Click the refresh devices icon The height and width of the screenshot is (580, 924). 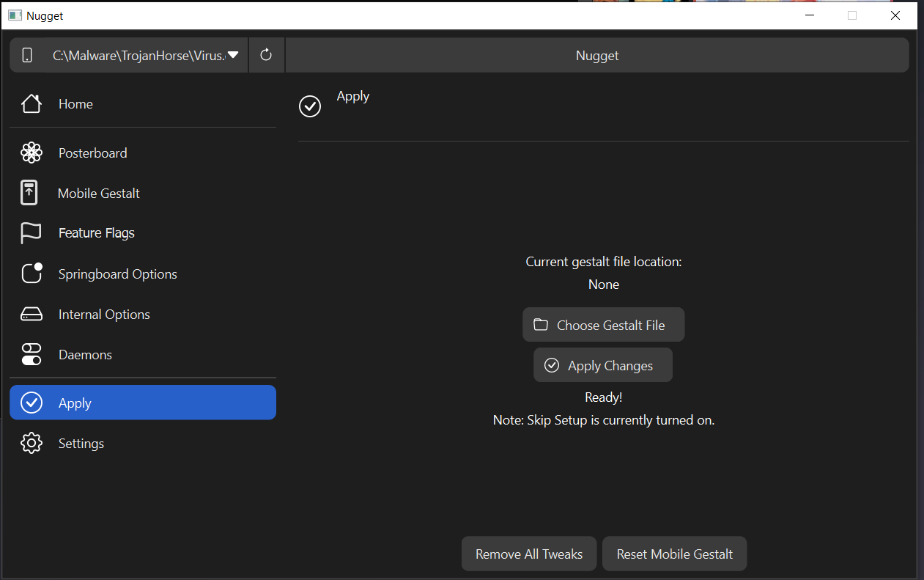[266, 55]
